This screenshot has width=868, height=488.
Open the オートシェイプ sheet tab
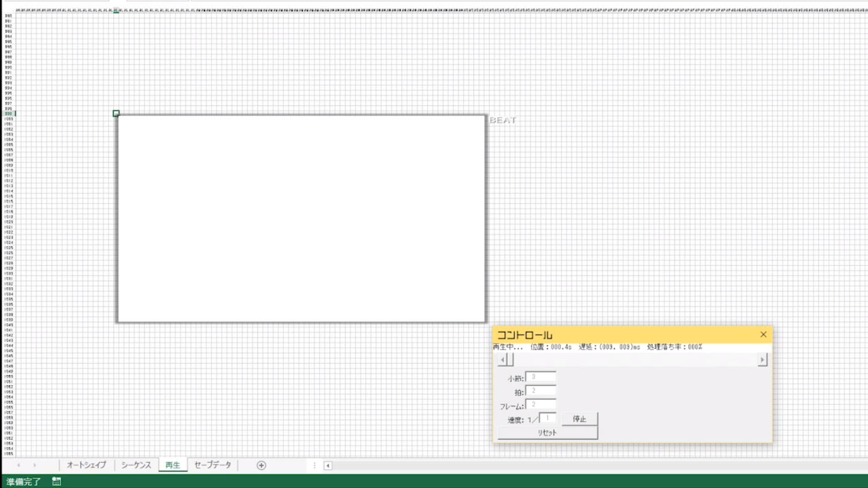[86, 465]
